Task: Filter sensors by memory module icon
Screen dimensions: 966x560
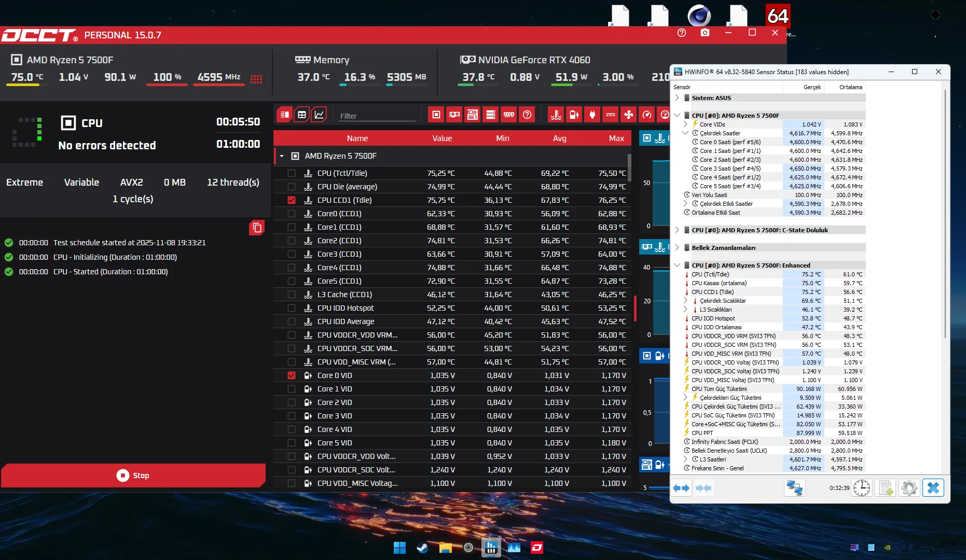Action: (509, 115)
